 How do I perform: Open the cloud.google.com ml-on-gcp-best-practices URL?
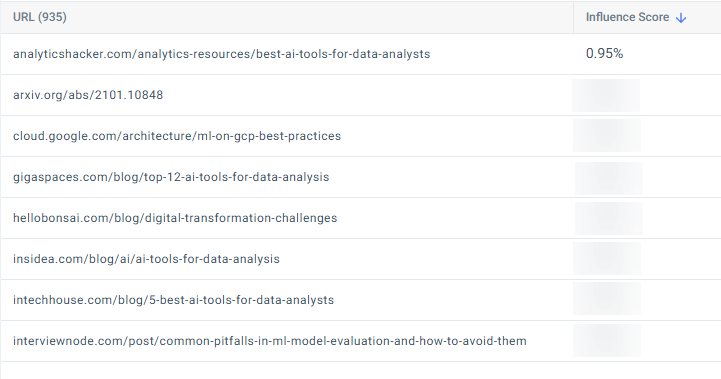(x=177, y=136)
